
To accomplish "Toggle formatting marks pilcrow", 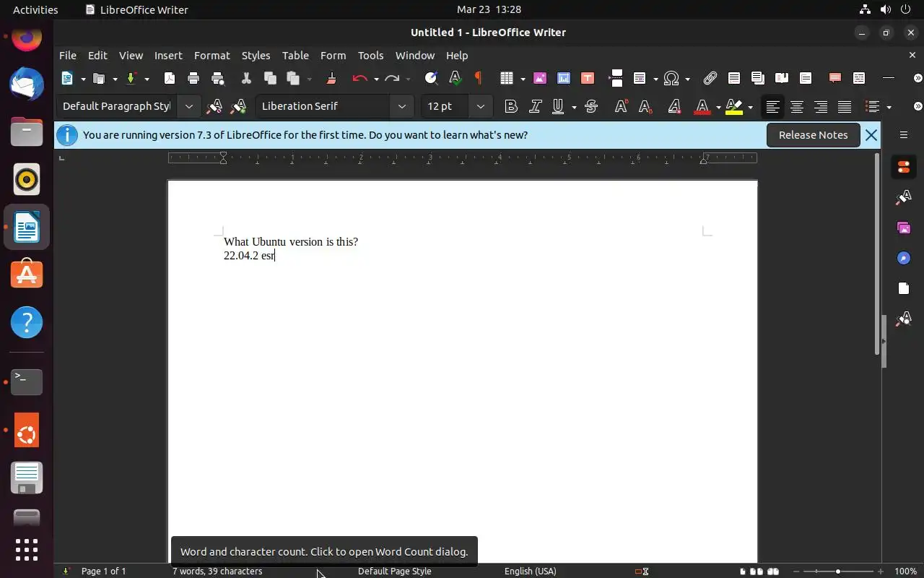I will 478,78.
